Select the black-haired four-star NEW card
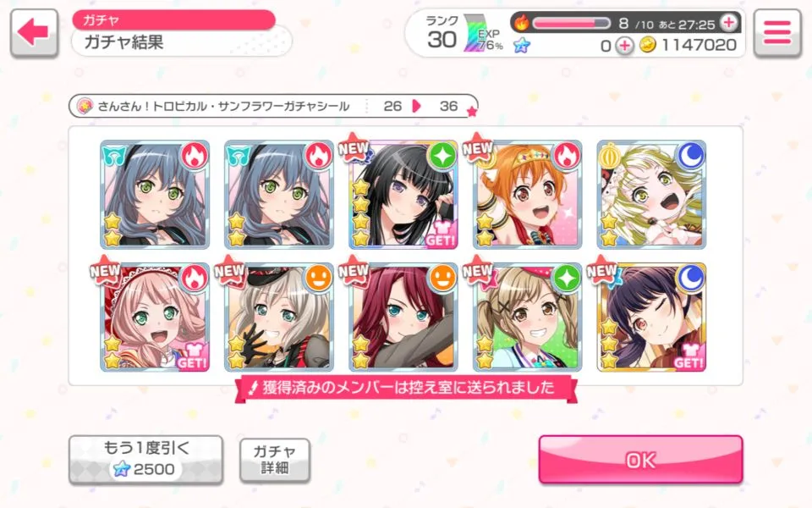 click(403, 195)
